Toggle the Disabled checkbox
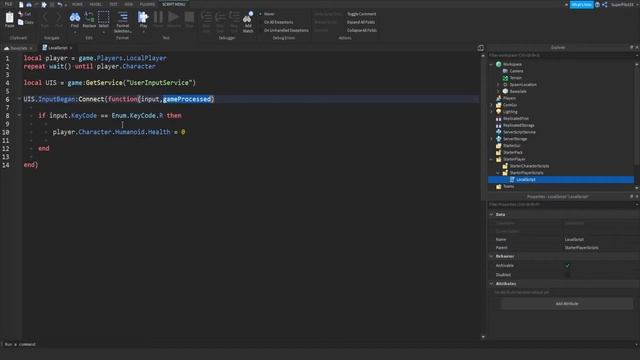Viewport: 640px width, 360px height. point(567,275)
